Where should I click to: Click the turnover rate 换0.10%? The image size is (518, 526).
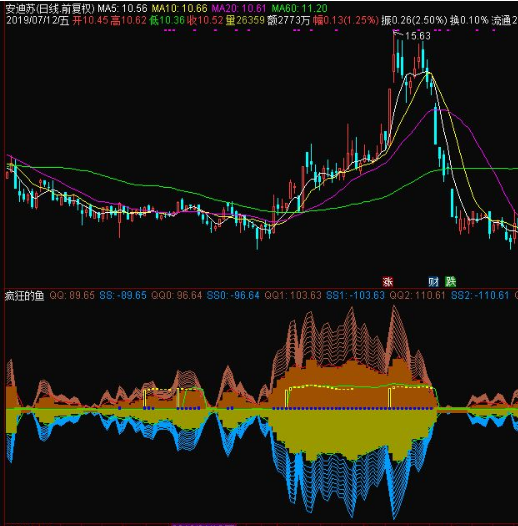pyautogui.click(x=469, y=21)
